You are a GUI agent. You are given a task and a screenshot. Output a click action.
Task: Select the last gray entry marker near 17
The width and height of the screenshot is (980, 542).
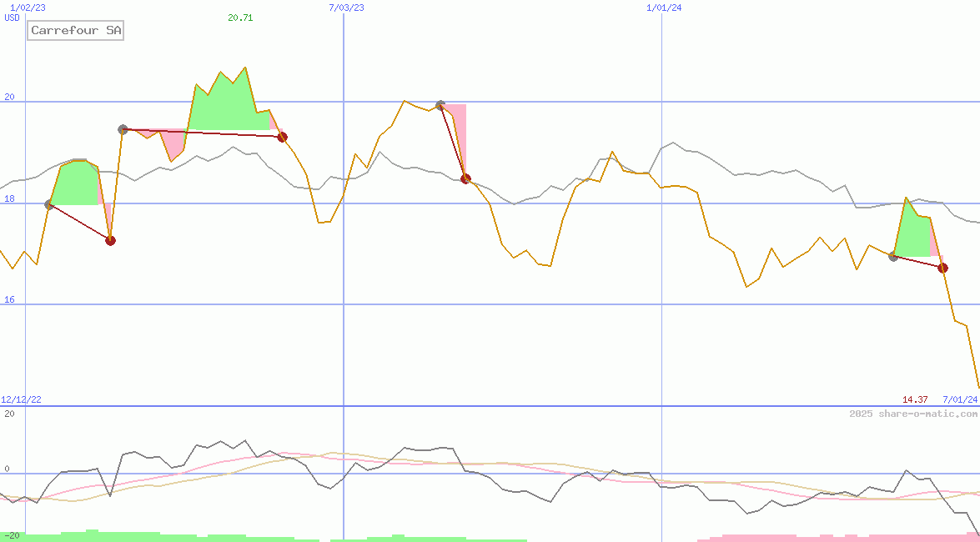point(893,256)
